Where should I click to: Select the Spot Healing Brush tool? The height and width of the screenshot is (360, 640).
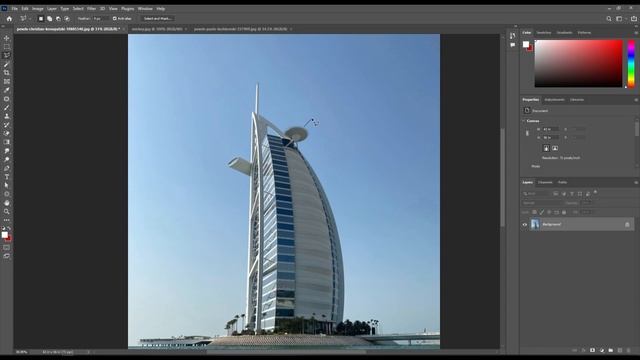[7, 99]
